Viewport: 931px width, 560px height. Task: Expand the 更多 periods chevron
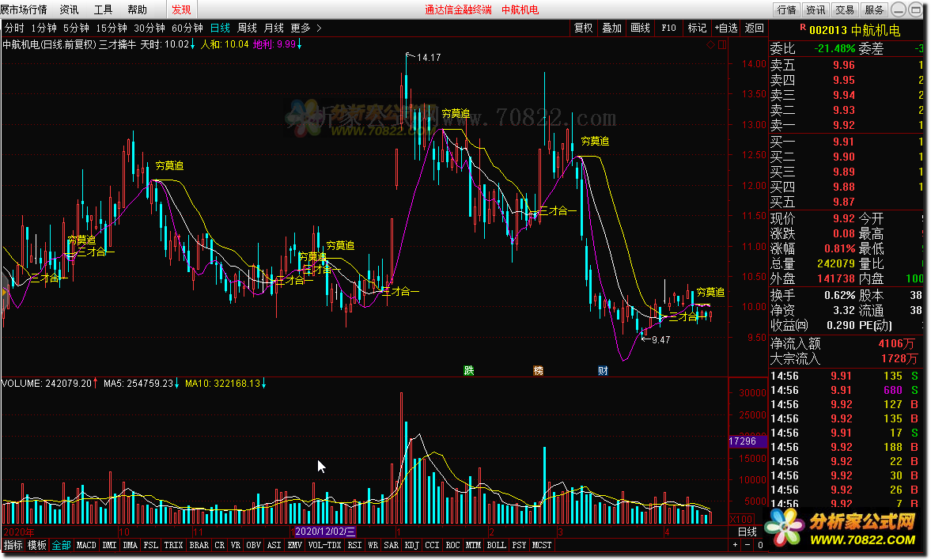(x=319, y=28)
